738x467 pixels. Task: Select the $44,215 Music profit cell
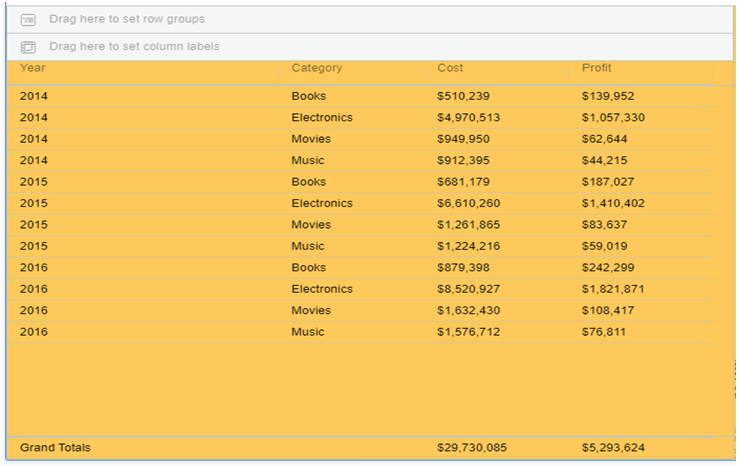(x=604, y=160)
